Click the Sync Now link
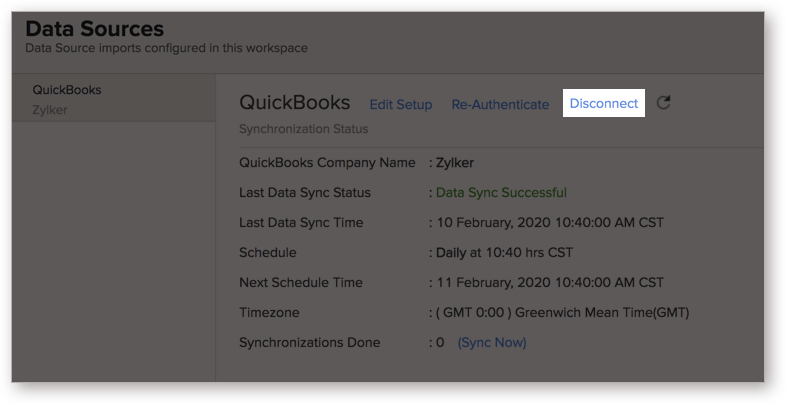The height and width of the screenshot is (404, 786). (492, 342)
